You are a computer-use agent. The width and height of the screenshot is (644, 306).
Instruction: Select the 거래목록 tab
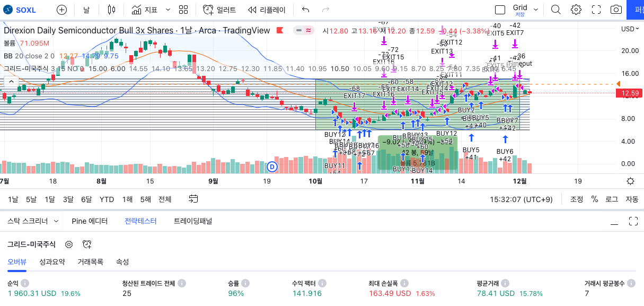pos(90,262)
